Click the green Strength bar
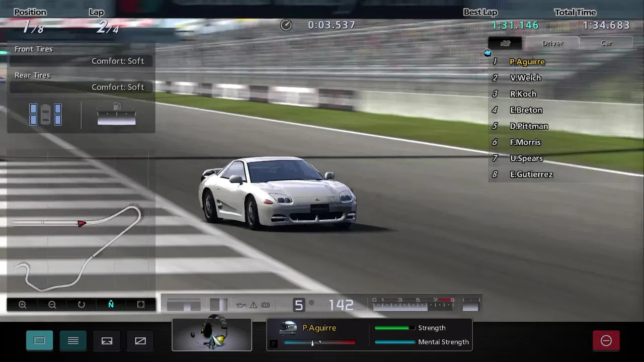The image size is (644, 362). coord(395,328)
